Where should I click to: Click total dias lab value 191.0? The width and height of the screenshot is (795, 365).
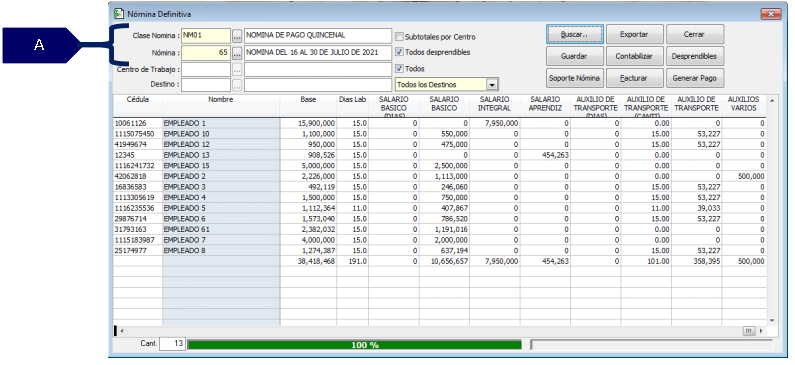(x=352, y=262)
